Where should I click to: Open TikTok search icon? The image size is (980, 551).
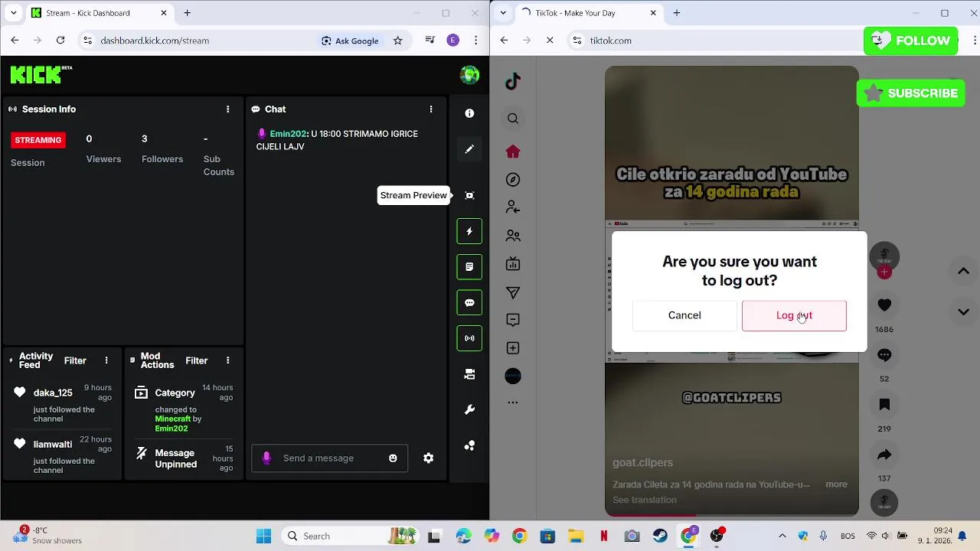click(x=513, y=119)
